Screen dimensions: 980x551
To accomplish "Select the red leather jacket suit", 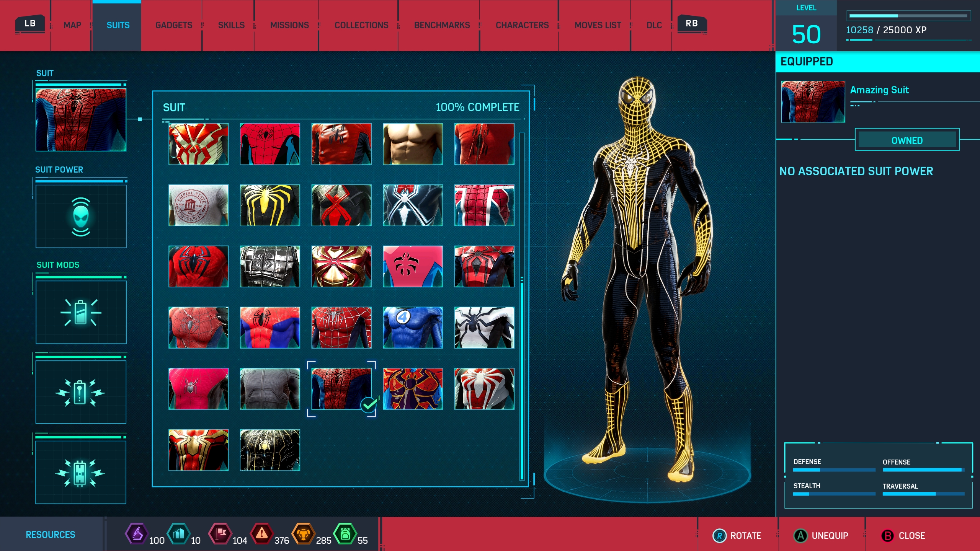I will tap(341, 144).
